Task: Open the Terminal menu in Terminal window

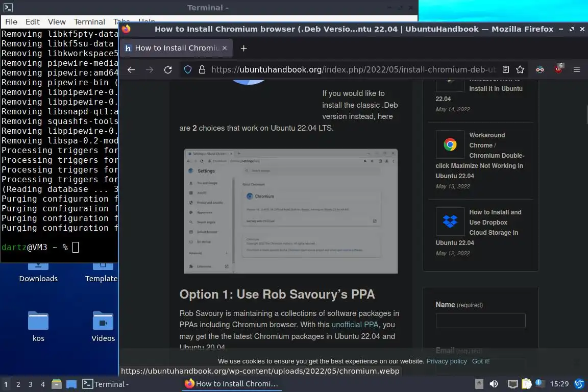Action: point(89,22)
